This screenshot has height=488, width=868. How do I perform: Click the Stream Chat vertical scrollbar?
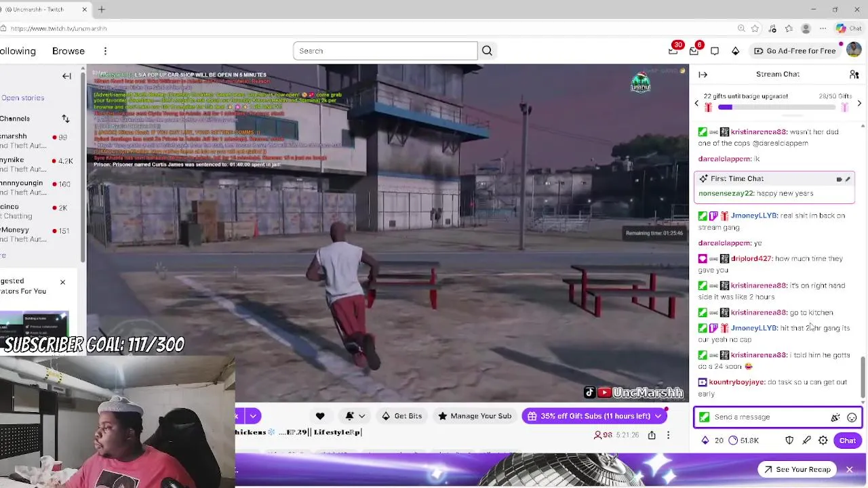tap(863, 376)
